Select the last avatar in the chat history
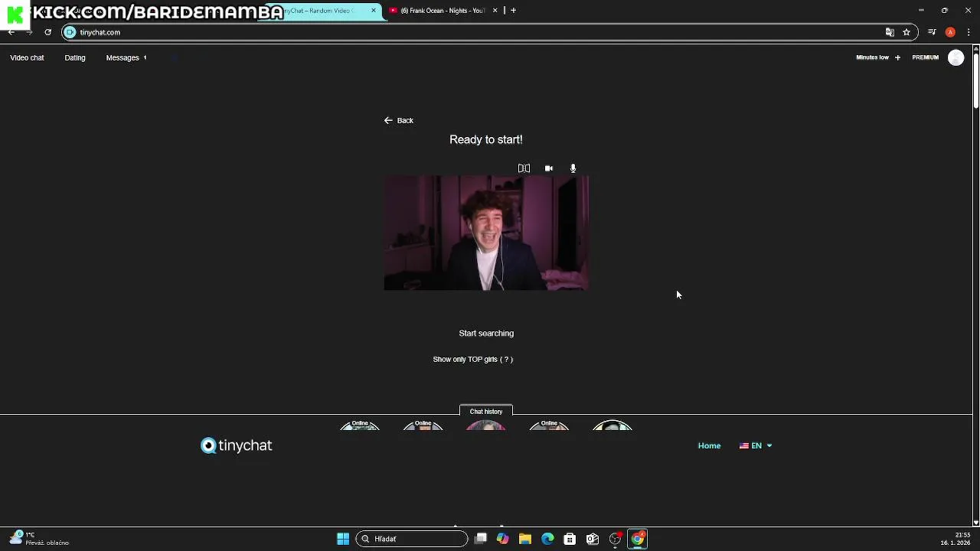Viewport: 980px width, 551px height. click(612, 425)
